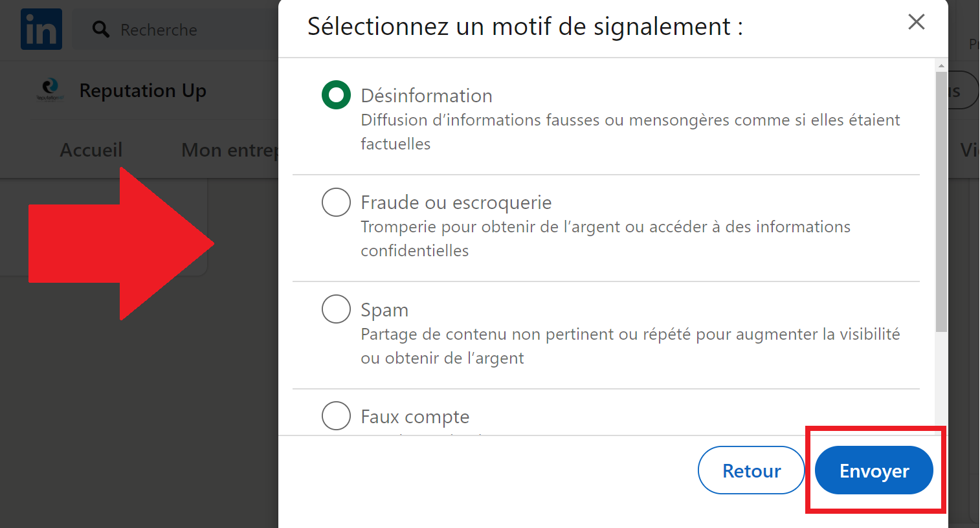Click the search magnifier icon
This screenshot has width=980, height=528.
tap(100, 29)
